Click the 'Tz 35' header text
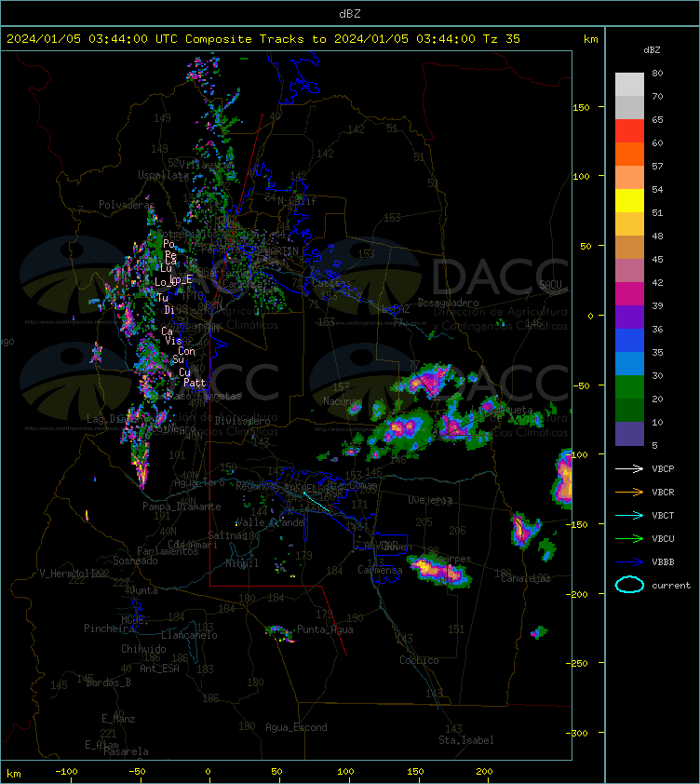 [501, 39]
